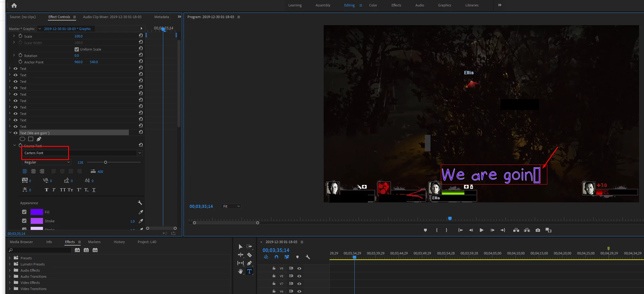Open Appearance wrench settings
This screenshot has width=644, height=294.
point(140,203)
